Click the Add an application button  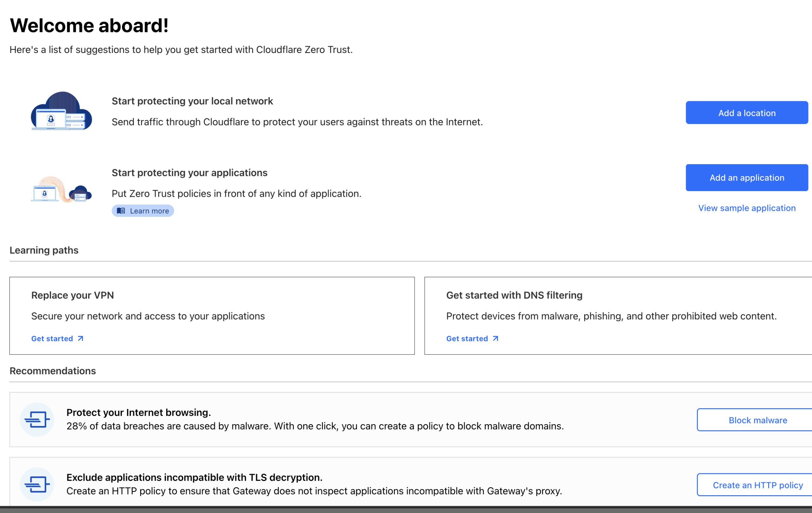point(747,177)
